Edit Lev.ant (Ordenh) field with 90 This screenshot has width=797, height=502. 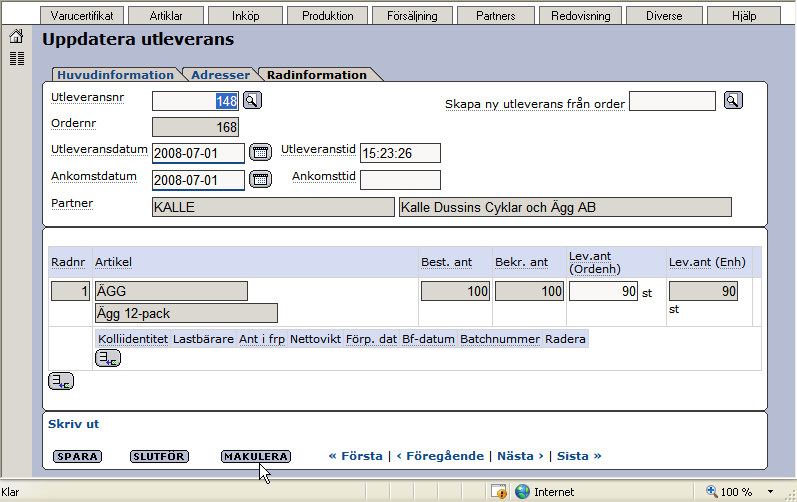click(x=603, y=291)
